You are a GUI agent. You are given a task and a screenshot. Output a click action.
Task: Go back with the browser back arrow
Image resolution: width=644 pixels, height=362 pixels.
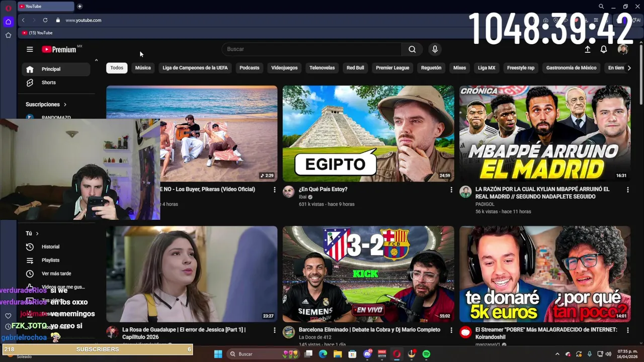(23, 20)
